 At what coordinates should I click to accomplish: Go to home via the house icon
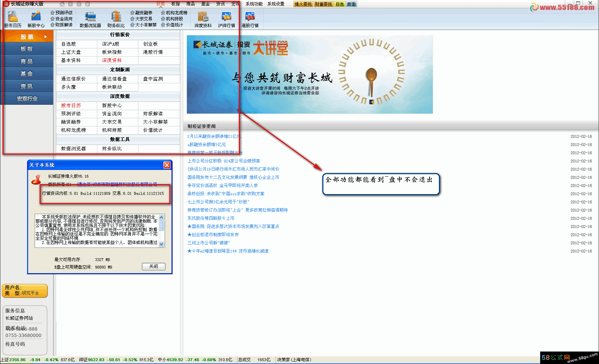pyautogui.click(x=62, y=4)
